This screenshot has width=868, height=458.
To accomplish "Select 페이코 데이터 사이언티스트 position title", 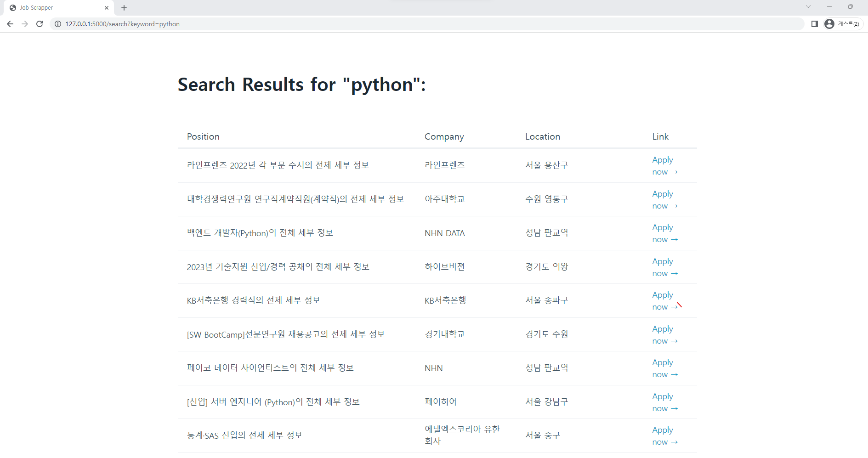I will pyautogui.click(x=270, y=368).
